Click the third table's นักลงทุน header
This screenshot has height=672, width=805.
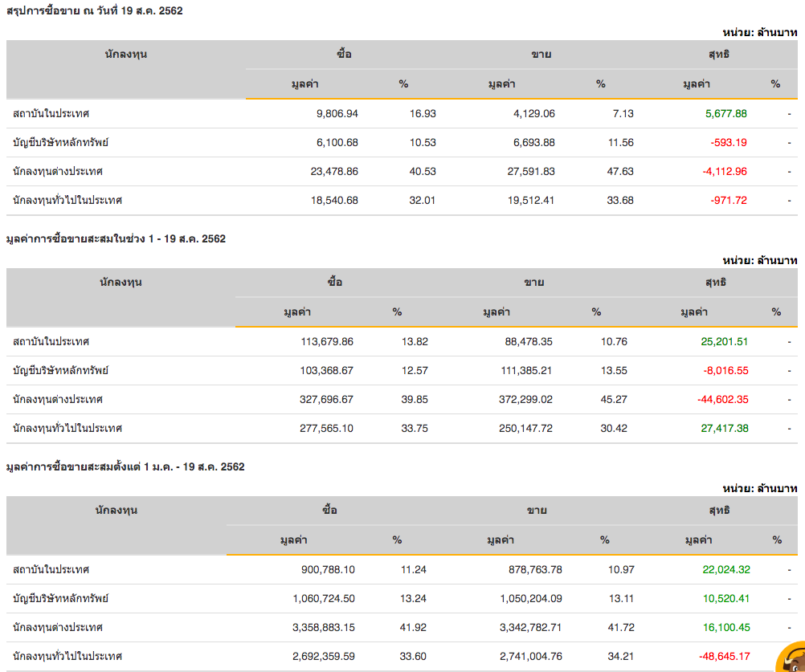(116, 511)
